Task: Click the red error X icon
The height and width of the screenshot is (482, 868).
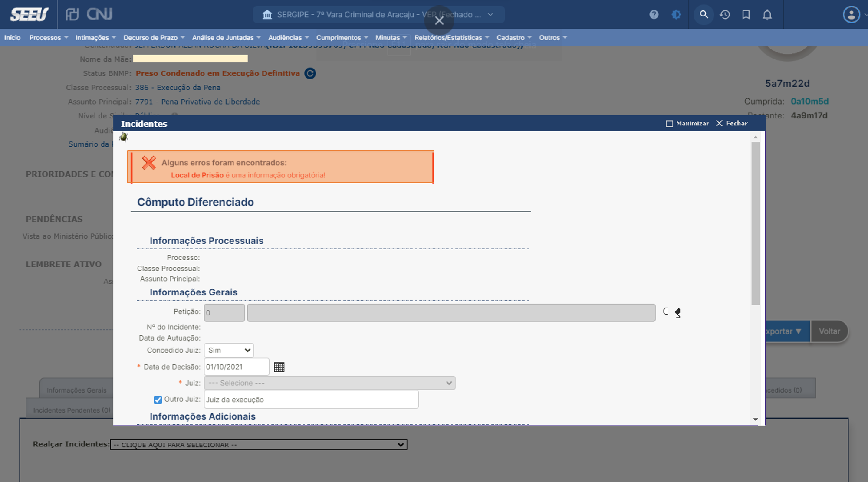Action: [x=149, y=163]
